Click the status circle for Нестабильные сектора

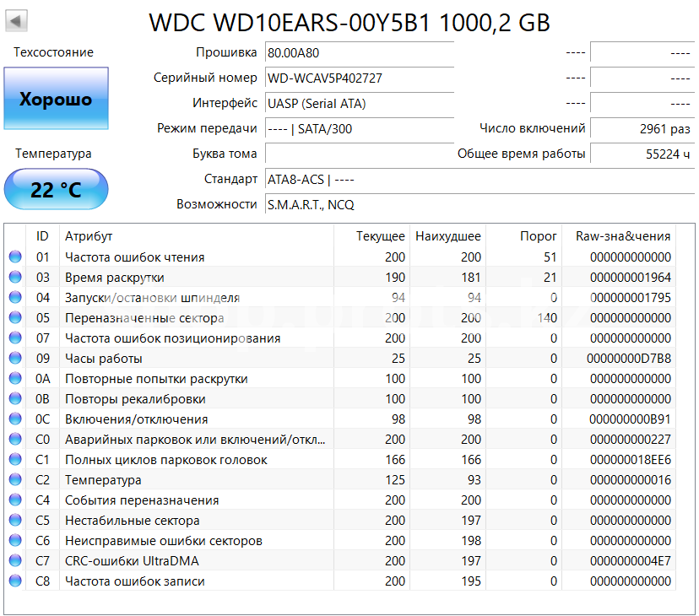click(15, 521)
